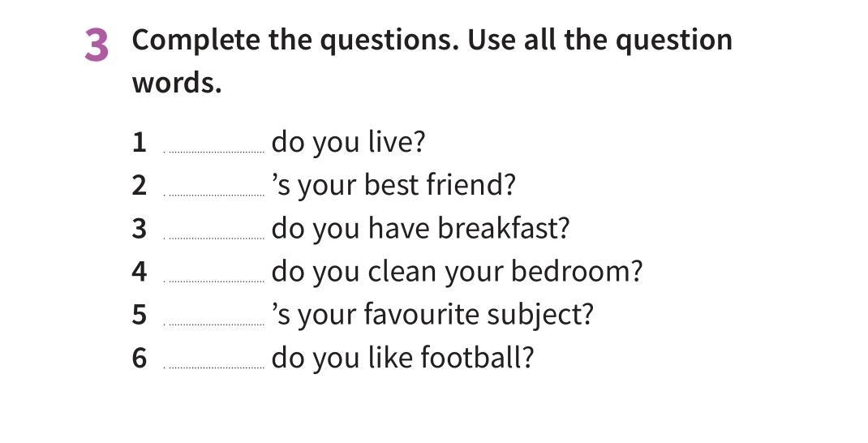Click the 'Complete the questions' instruction heading
The height and width of the screenshot is (443, 868).
tap(432, 60)
